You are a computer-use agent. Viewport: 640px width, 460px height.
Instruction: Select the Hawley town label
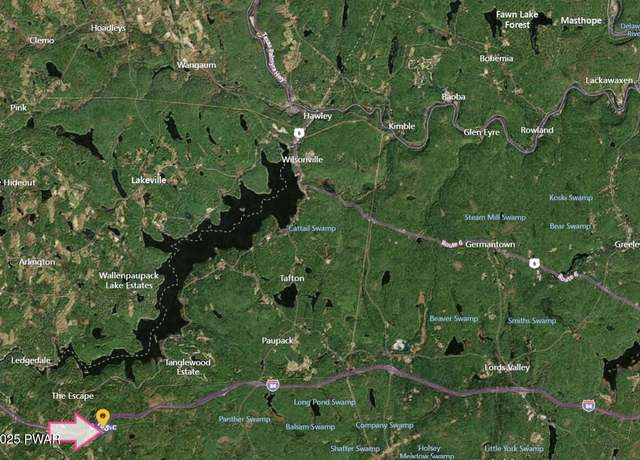tap(318, 116)
